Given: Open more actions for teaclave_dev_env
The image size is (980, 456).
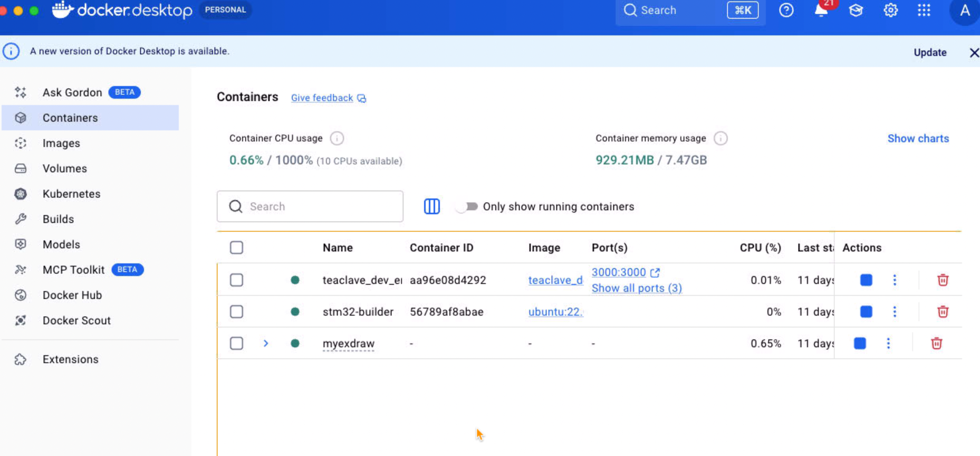Looking at the screenshot, I should [895, 280].
